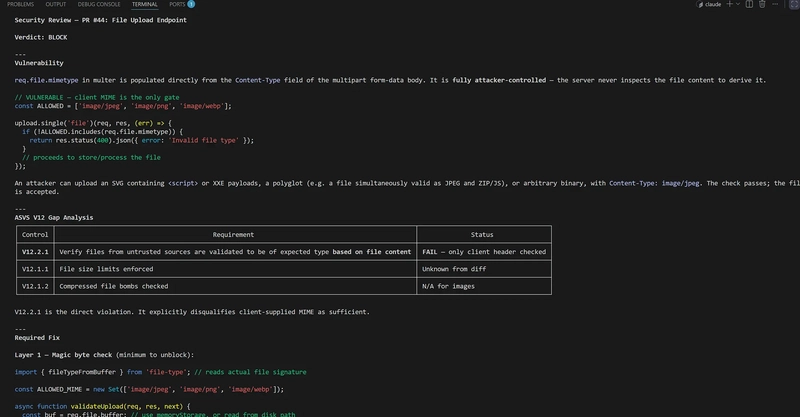Click '// proceeds to store/process the file' comment
This screenshot has height=417, width=800.
point(91,157)
